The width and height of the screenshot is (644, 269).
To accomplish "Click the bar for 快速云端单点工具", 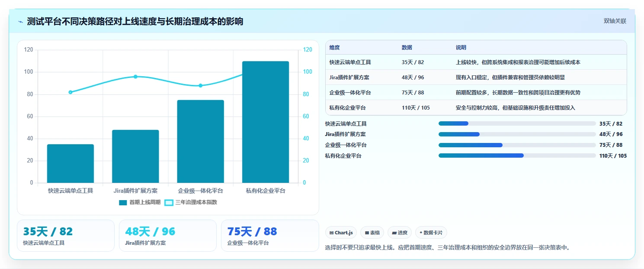I will click(70, 163).
